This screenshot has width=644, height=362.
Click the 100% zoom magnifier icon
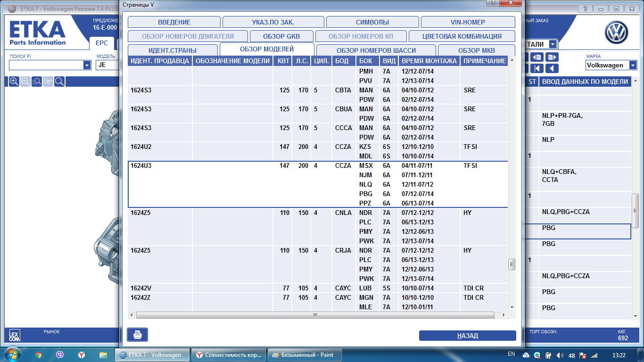(x=48, y=82)
